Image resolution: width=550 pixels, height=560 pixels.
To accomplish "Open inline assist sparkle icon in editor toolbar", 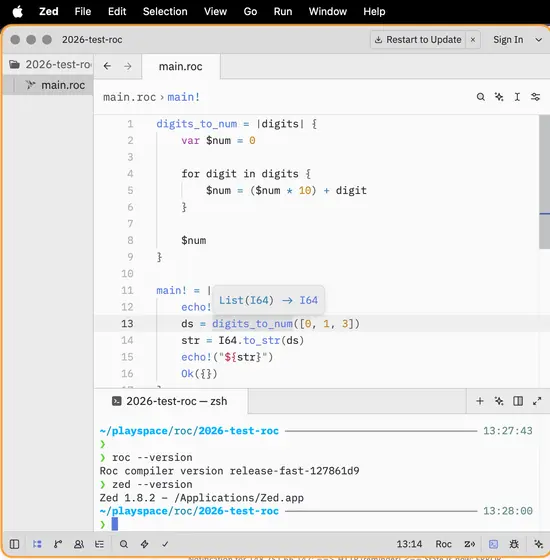I will pyautogui.click(x=499, y=97).
